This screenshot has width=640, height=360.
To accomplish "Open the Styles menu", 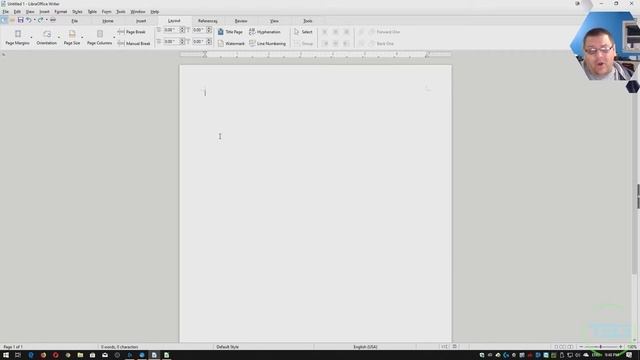I will 77,12.
